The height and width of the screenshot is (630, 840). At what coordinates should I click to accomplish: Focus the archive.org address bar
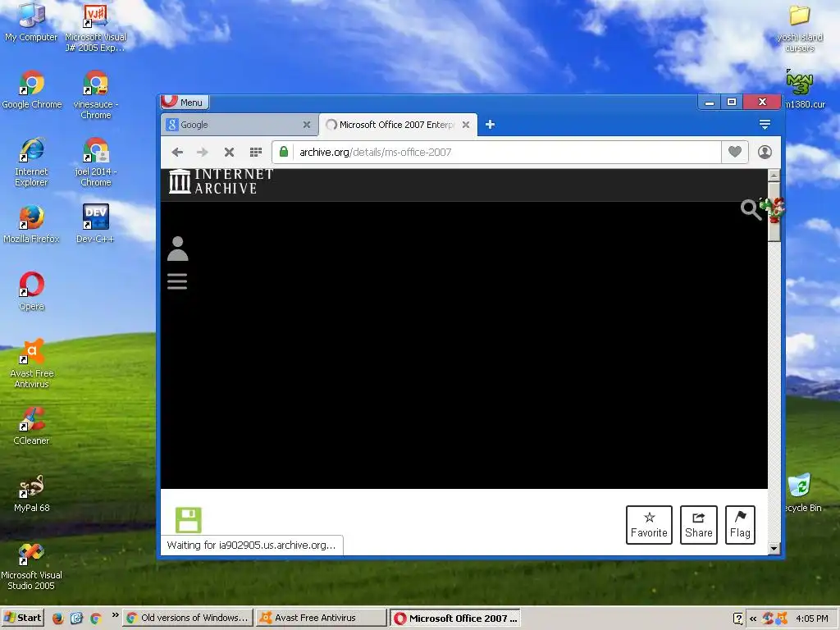[496, 152]
